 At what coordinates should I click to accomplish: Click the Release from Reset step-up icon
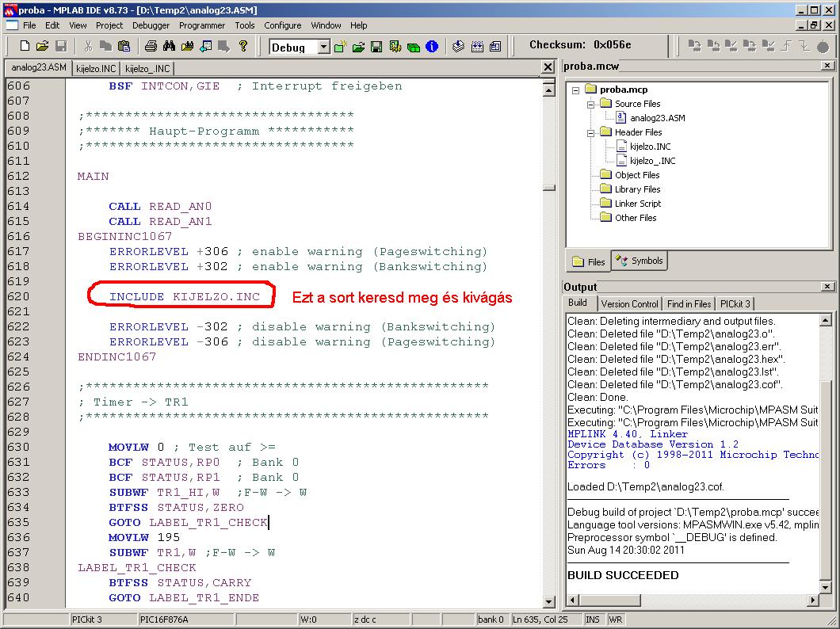point(786,46)
